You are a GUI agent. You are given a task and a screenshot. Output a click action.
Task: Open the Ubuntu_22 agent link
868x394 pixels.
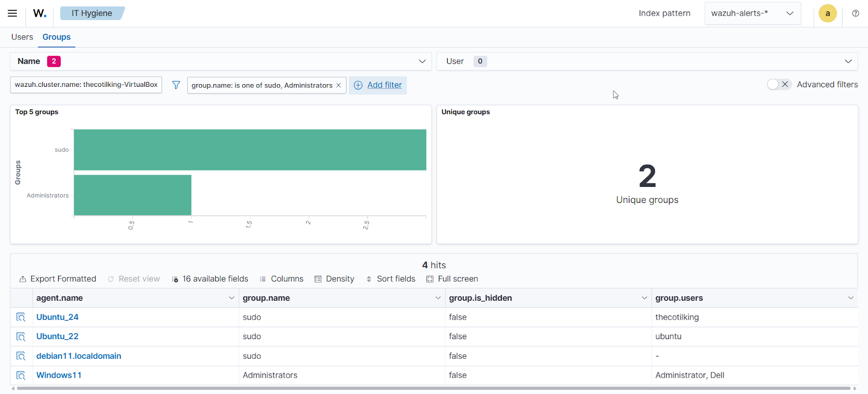(58, 336)
